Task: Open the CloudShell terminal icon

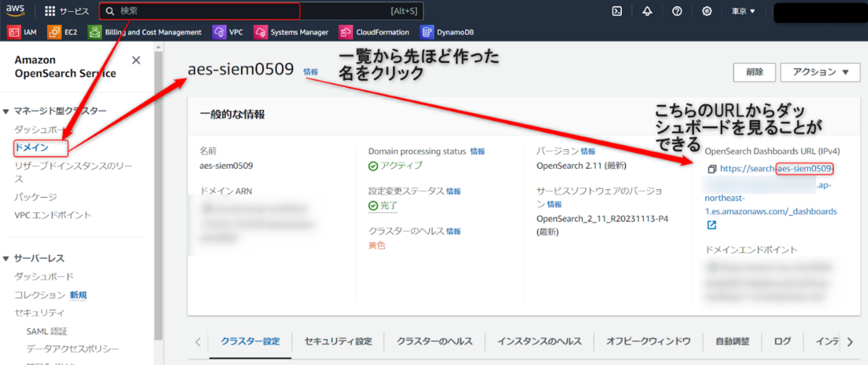Action: click(617, 11)
